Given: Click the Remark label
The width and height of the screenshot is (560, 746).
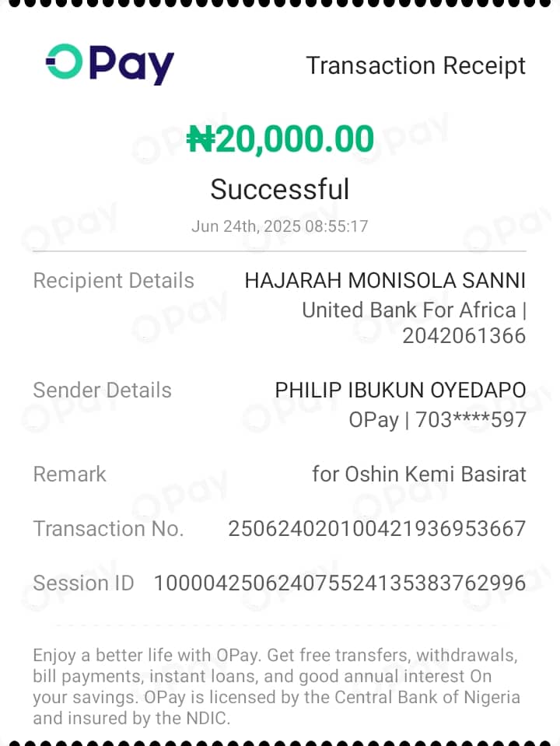Looking at the screenshot, I should (69, 475).
